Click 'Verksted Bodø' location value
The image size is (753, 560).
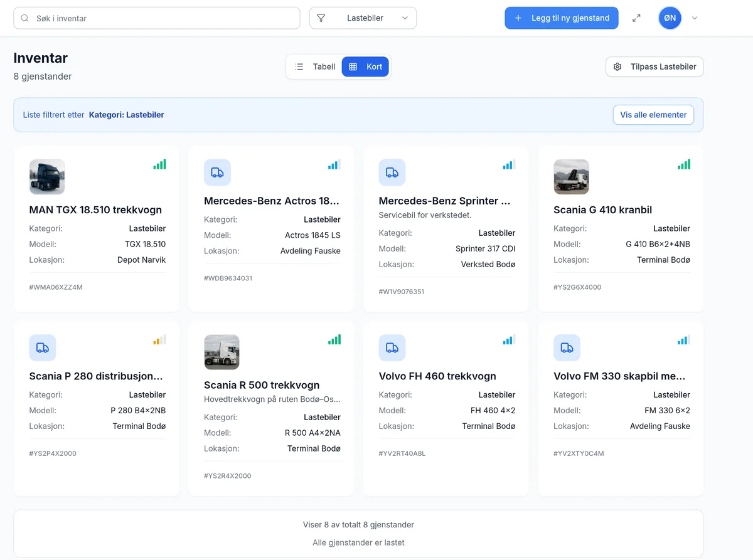(x=488, y=264)
